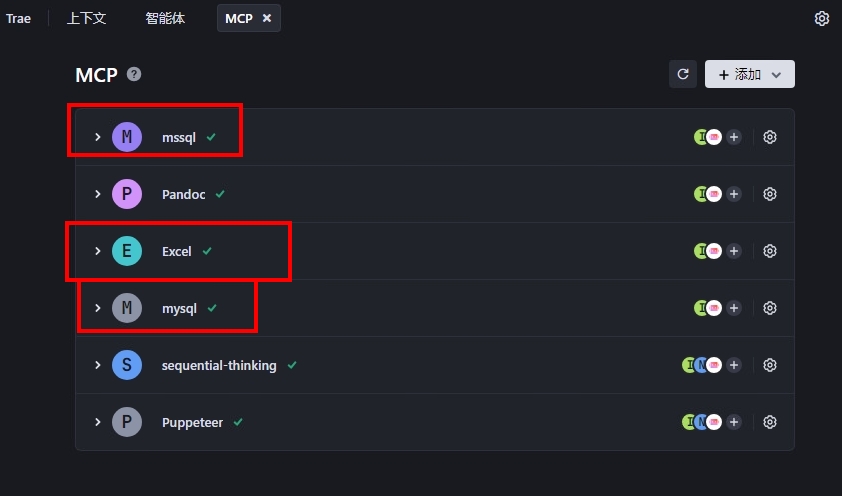Open settings gear for Excel server
The image size is (842, 496).
coord(770,251)
